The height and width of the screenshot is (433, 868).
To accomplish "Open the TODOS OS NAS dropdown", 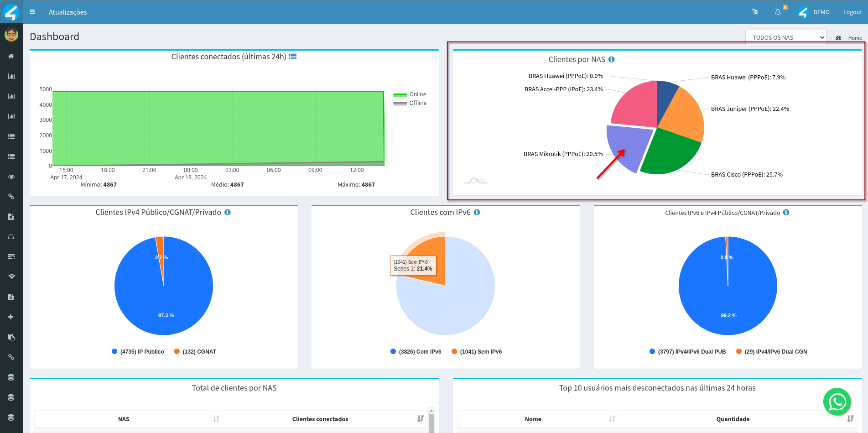I will tap(785, 37).
